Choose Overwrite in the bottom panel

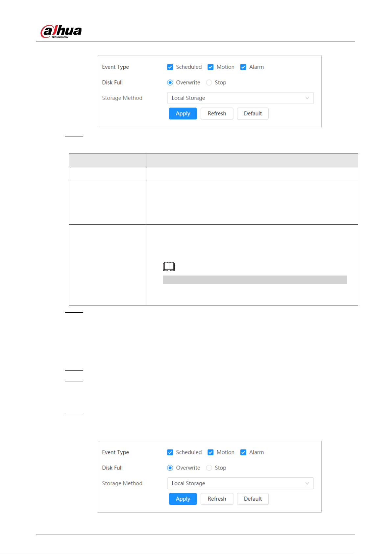coord(170,468)
